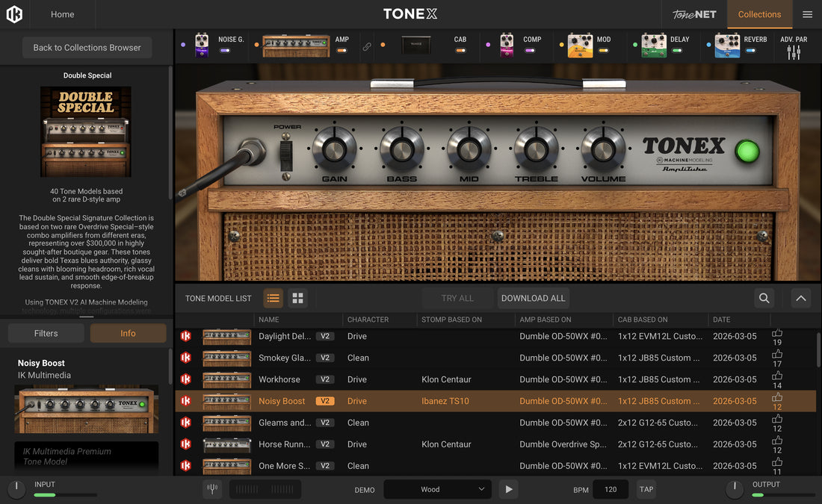Screen dimensions: 822x504
Task: Click the green power lamp on amp
Action: [747, 152]
